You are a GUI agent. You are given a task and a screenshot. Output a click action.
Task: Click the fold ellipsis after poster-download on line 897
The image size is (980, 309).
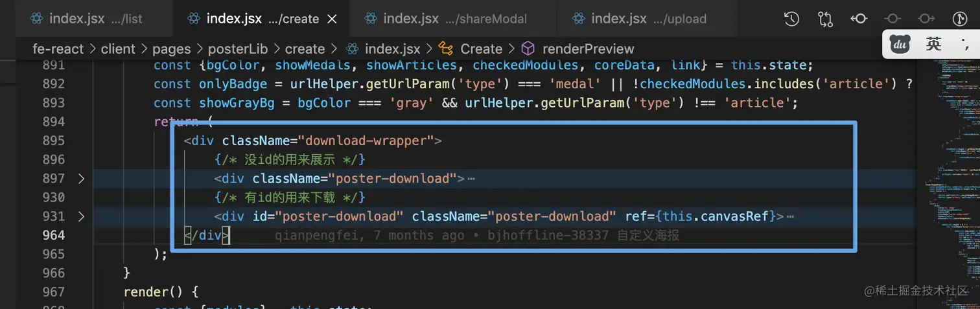coord(471,178)
